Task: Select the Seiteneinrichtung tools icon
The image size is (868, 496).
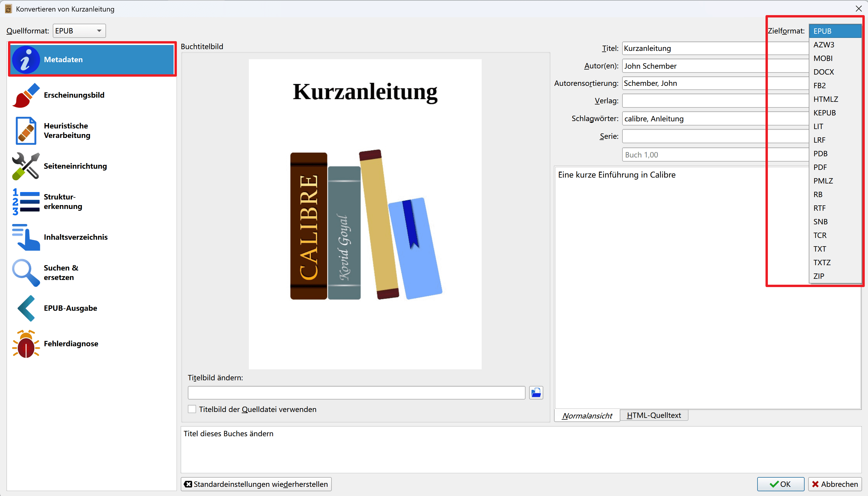Action: tap(26, 166)
